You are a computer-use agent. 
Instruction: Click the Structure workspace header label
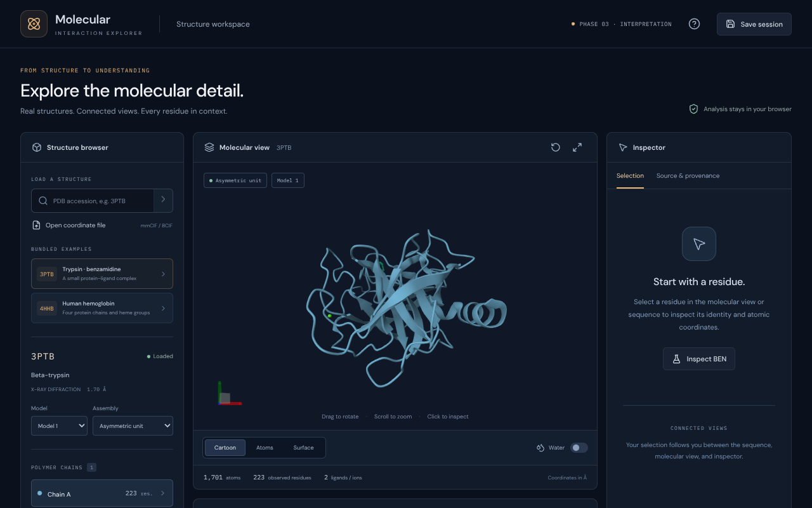click(213, 24)
